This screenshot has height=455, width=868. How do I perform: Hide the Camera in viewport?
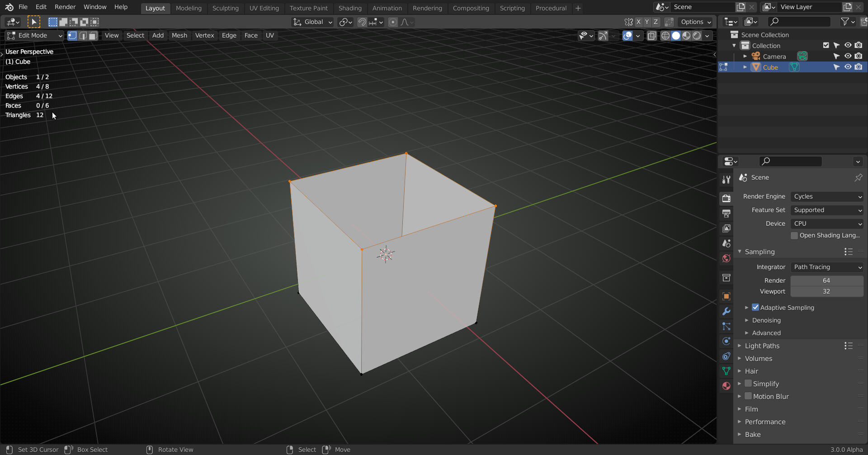click(x=848, y=56)
